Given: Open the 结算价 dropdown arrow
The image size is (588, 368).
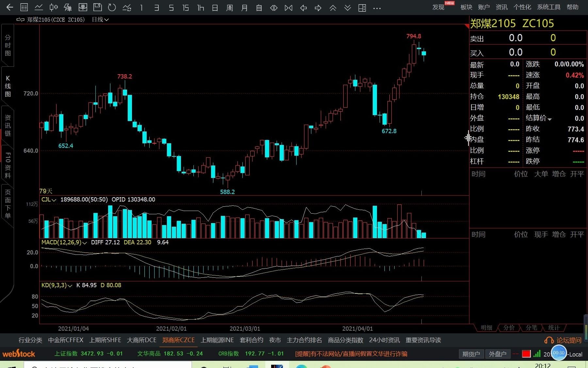Looking at the screenshot, I should [x=550, y=119].
